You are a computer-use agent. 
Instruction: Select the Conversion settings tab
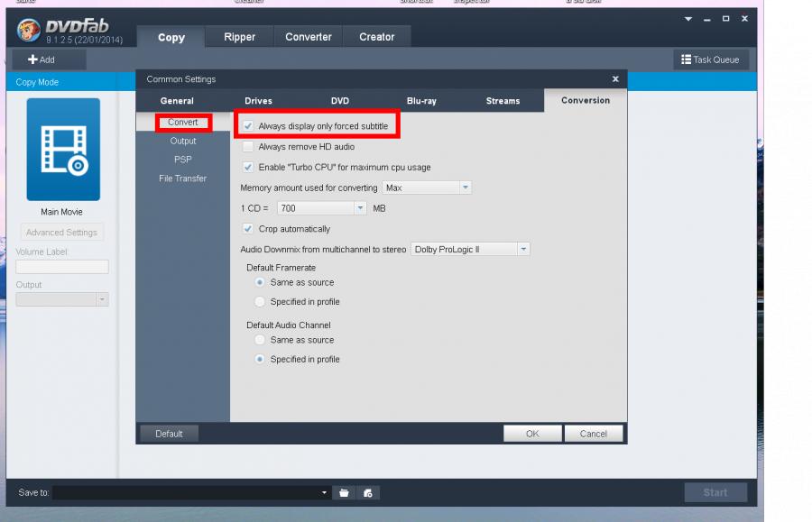click(x=586, y=100)
